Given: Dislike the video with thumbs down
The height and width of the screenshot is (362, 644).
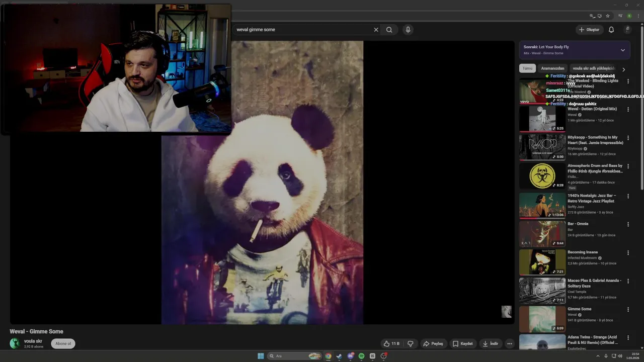Looking at the screenshot, I should [x=411, y=344].
